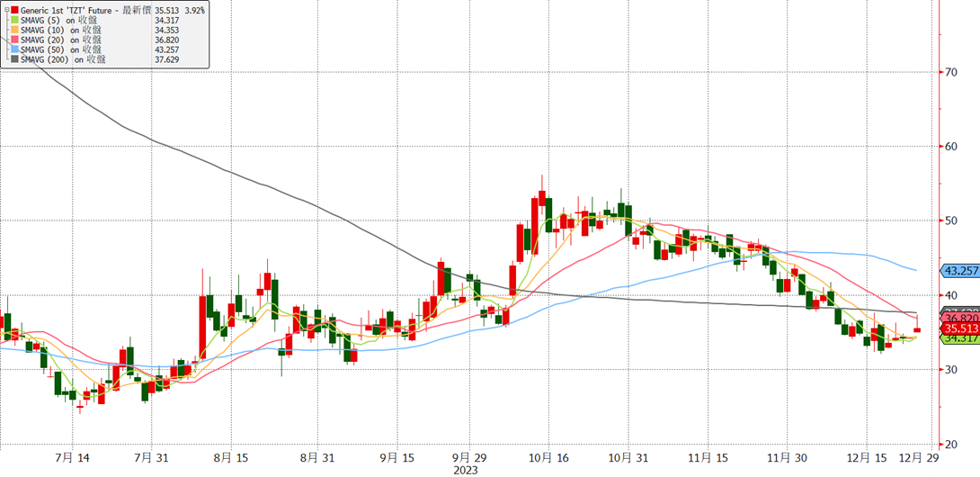Click the 10月 31 date label
980x477 pixels.
pos(628,459)
